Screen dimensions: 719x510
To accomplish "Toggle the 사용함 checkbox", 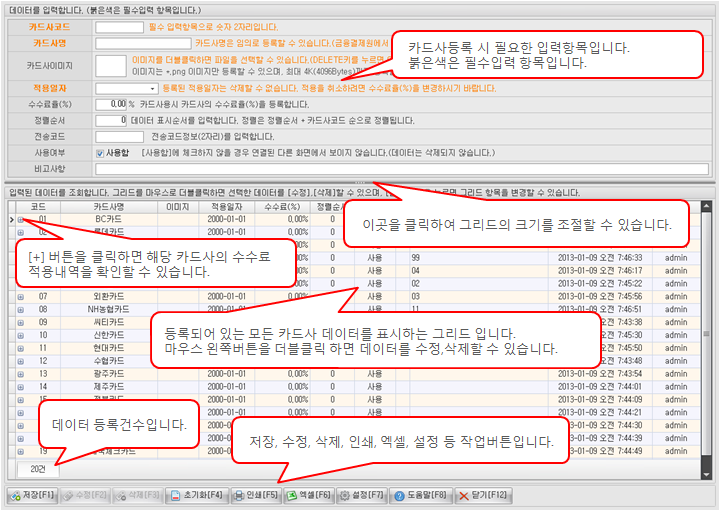I will click(x=100, y=154).
